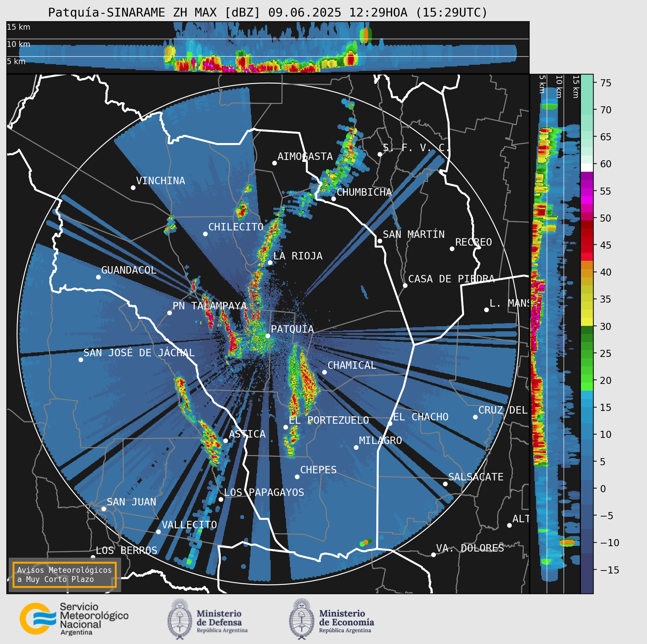The height and width of the screenshot is (644, 647).
Task: Click the radar title text at top
Action: (268, 12)
